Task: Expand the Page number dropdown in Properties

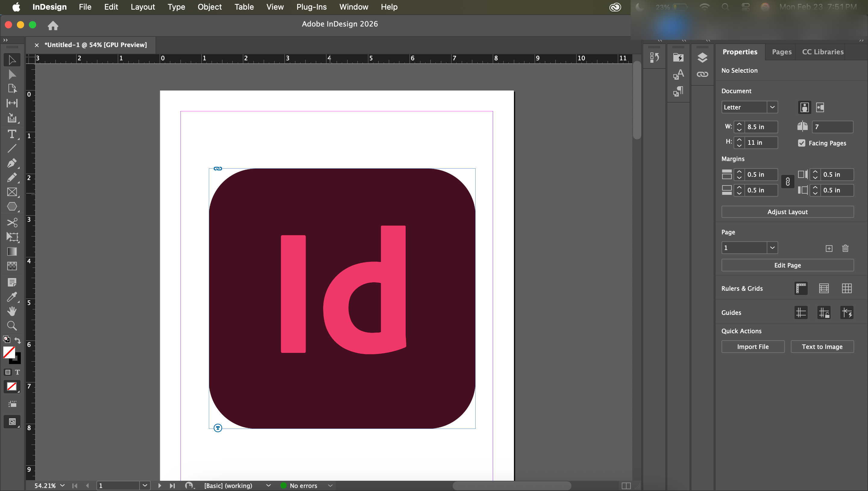Action: [x=772, y=248]
